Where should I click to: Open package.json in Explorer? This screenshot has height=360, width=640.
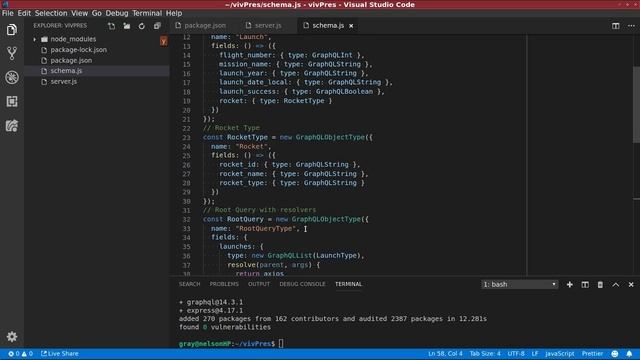(71, 60)
